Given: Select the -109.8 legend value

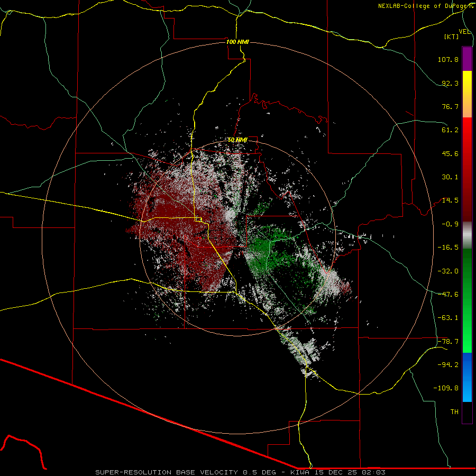Looking at the screenshot, I should point(446,388).
